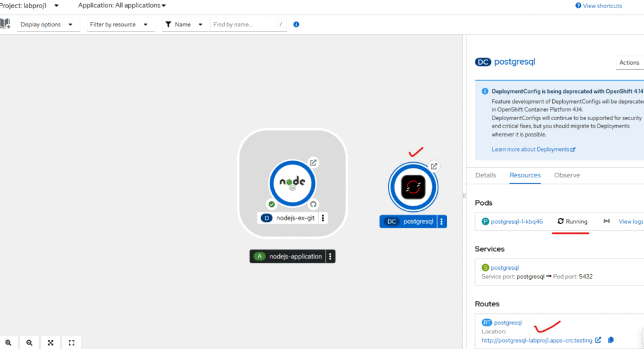Open the Project labproj1 selector
Viewport: 644px width, 349px height.
(30, 5)
